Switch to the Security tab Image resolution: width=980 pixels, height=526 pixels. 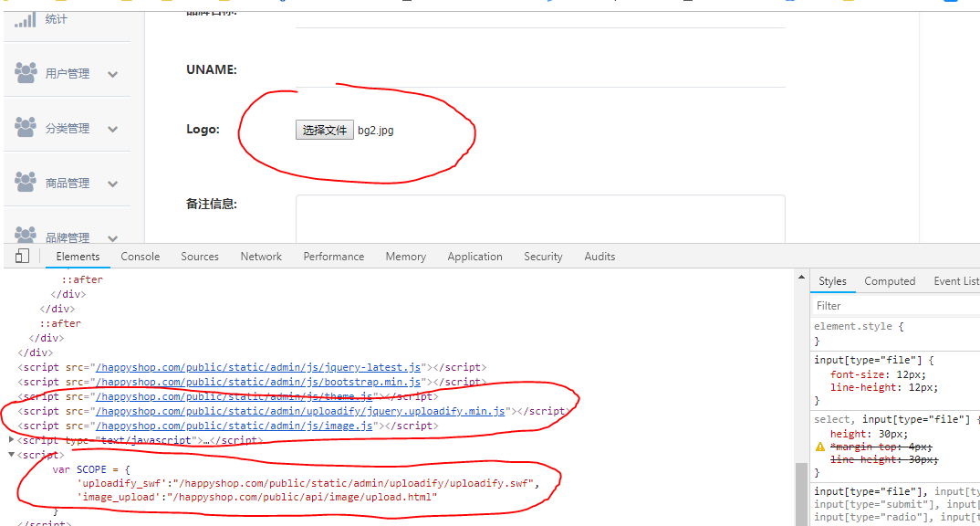pos(543,257)
